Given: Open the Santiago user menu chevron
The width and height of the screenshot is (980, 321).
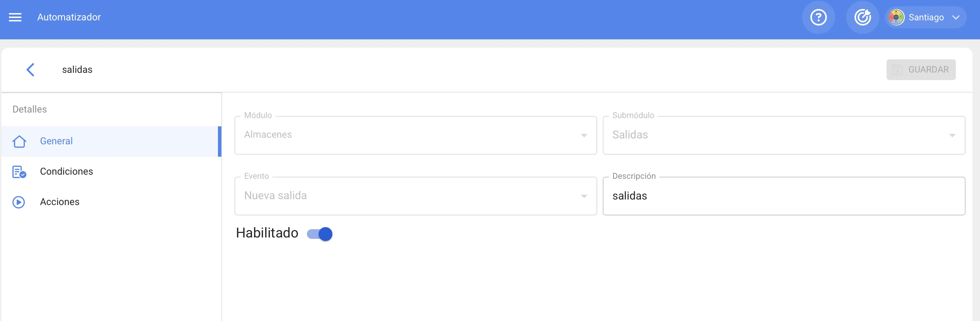Looking at the screenshot, I should 956,17.
